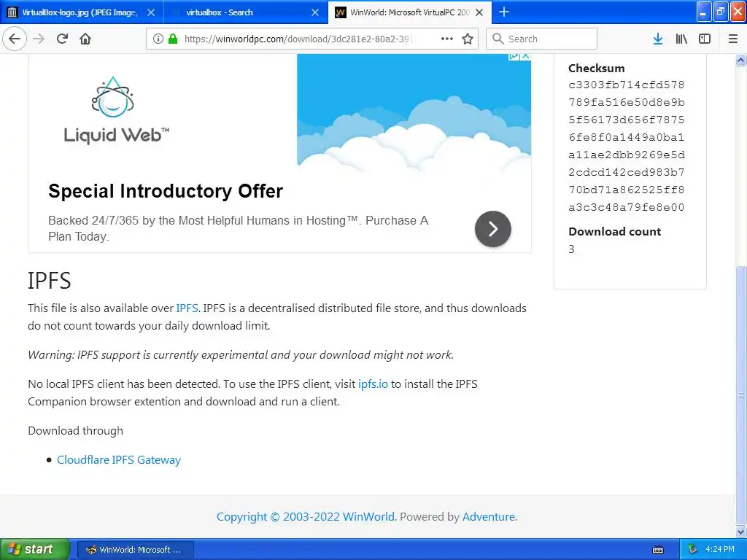The height and width of the screenshot is (560, 747).
Task: Switch to virtualbox - Search tab
Action: point(246,12)
